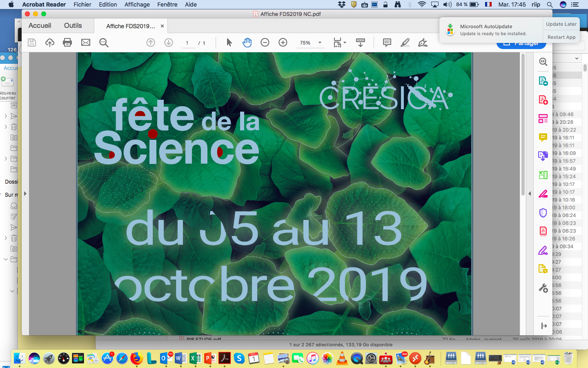The image size is (588, 368).
Task: Click Restart App in AutoUpdate notification
Action: (x=561, y=37)
